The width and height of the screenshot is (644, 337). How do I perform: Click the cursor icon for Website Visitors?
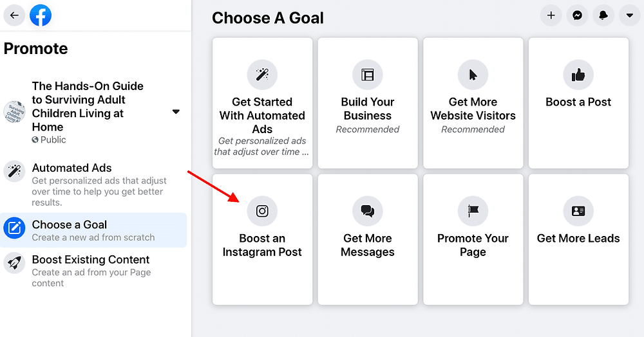(x=473, y=75)
